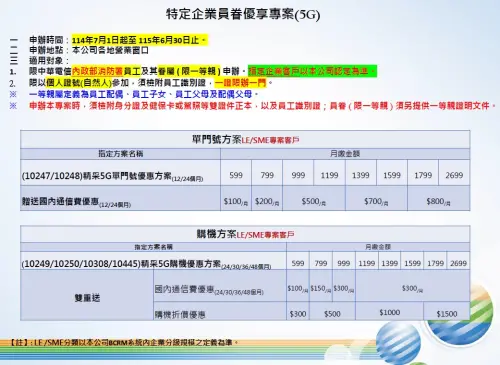Select the highlighted date "114年7月1日起至 115年6月30日止"
The height and width of the screenshot is (365, 500).
[x=135, y=40]
